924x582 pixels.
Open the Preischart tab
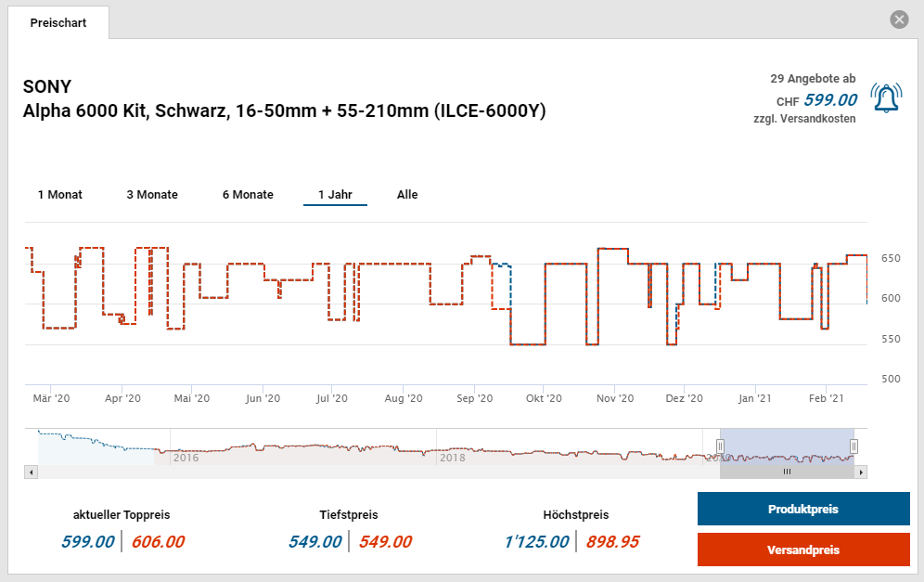[58, 23]
